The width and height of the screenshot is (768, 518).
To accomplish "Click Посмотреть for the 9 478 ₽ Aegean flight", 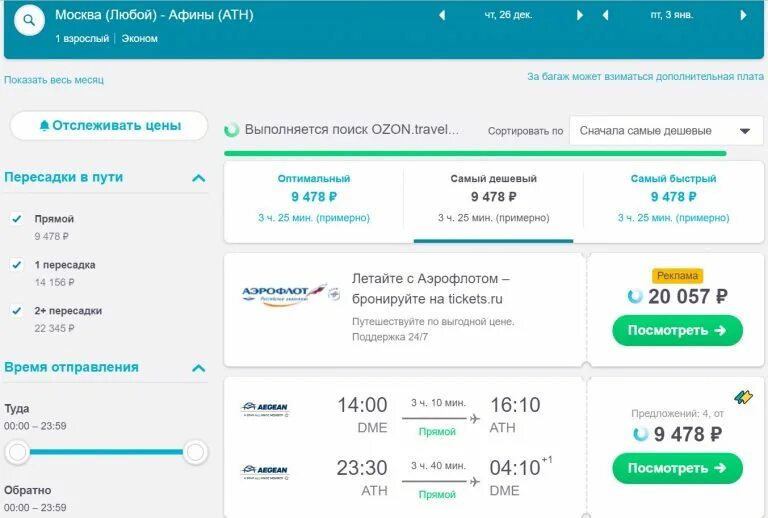I will tap(677, 469).
